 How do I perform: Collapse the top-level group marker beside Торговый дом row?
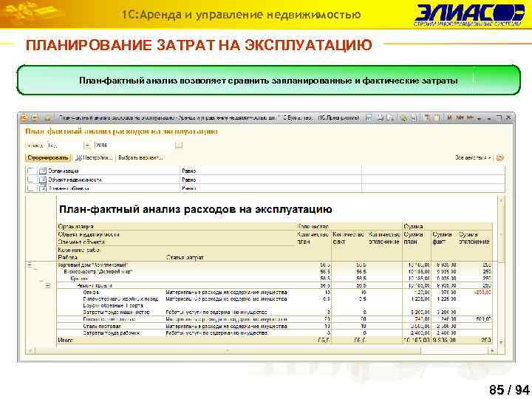(x=30, y=265)
